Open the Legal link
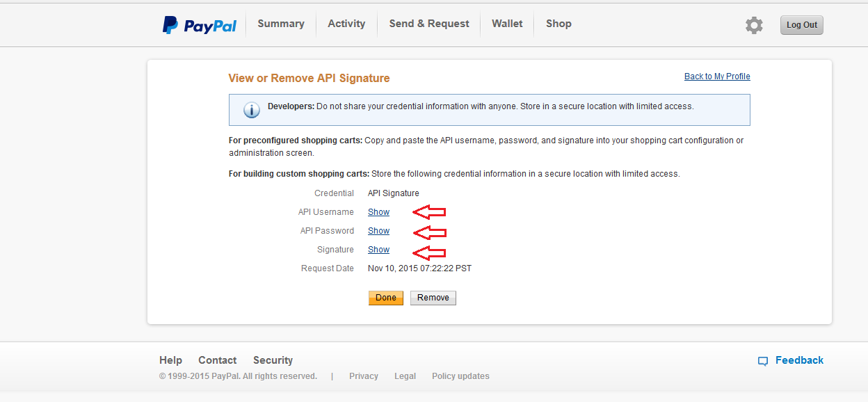Image resolution: width=868 pixels, height=402 pixels. pyautogui.click(x=405, y=376)
